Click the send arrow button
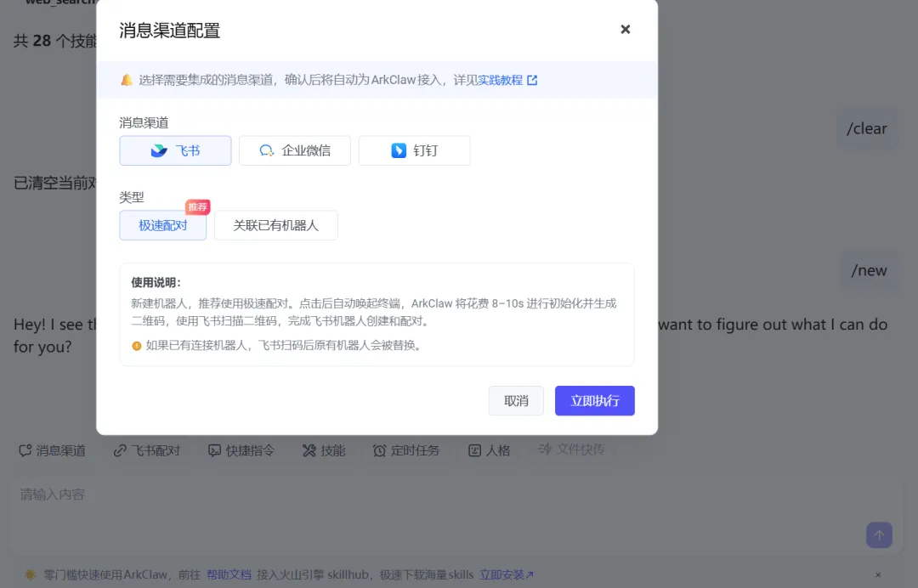Screen dimensions: 918x588 [x=880, y=534]
